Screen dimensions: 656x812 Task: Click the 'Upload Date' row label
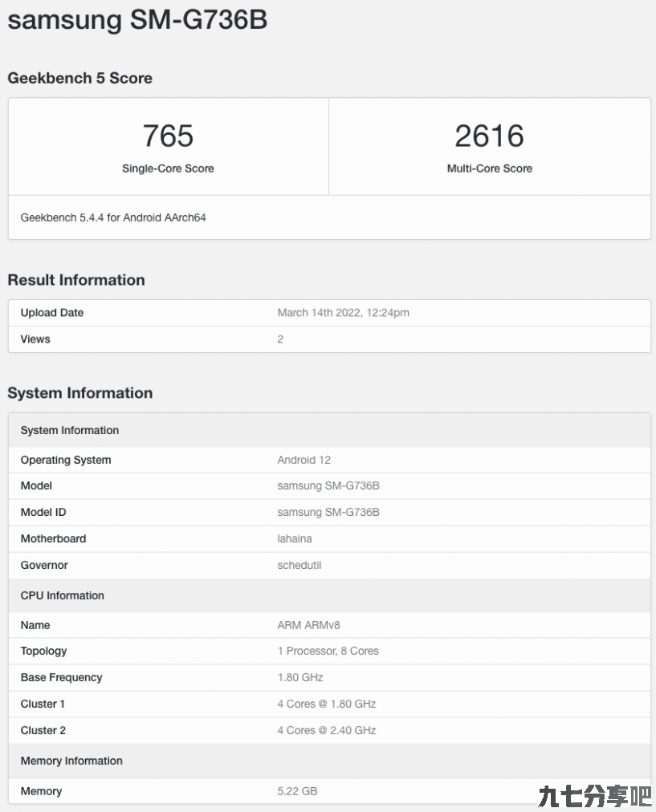(52, 313)
